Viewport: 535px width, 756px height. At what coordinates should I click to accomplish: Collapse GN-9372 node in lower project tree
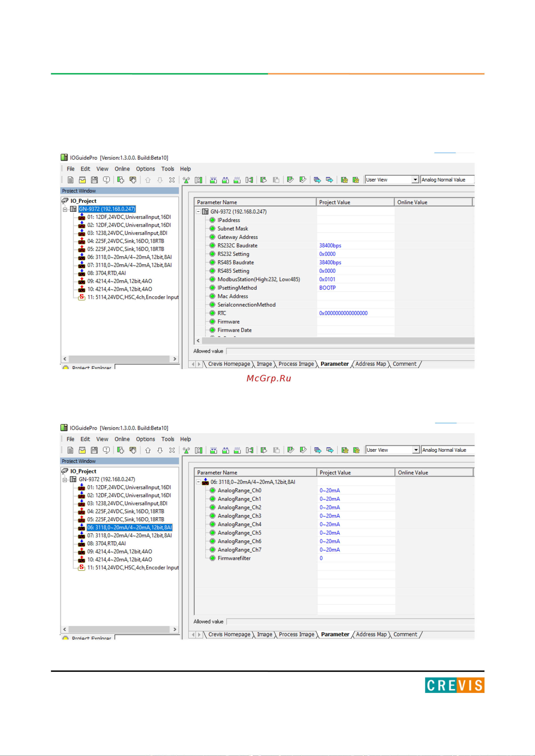pos(65,479)
